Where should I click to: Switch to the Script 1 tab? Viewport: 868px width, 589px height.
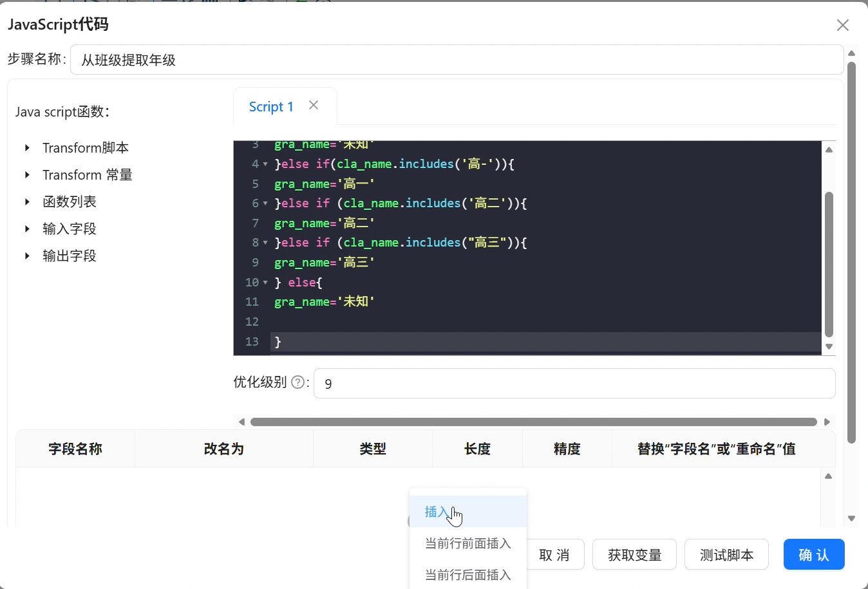click(271, 107)
